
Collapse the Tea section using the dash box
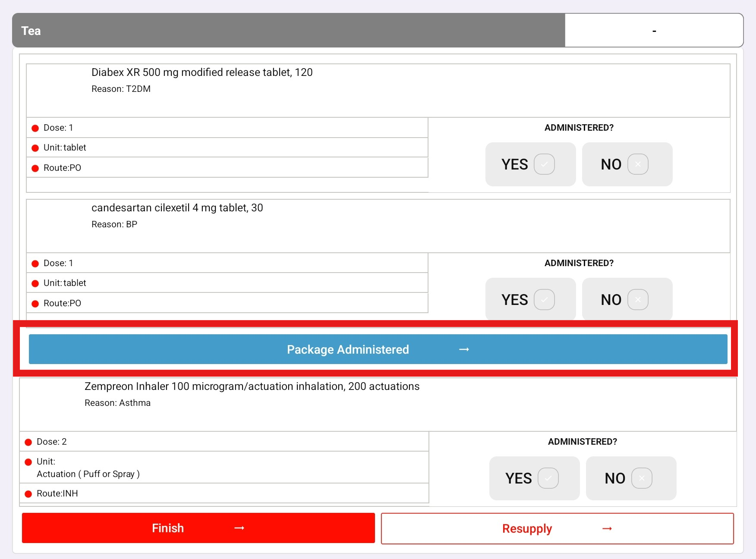point(654,31)
